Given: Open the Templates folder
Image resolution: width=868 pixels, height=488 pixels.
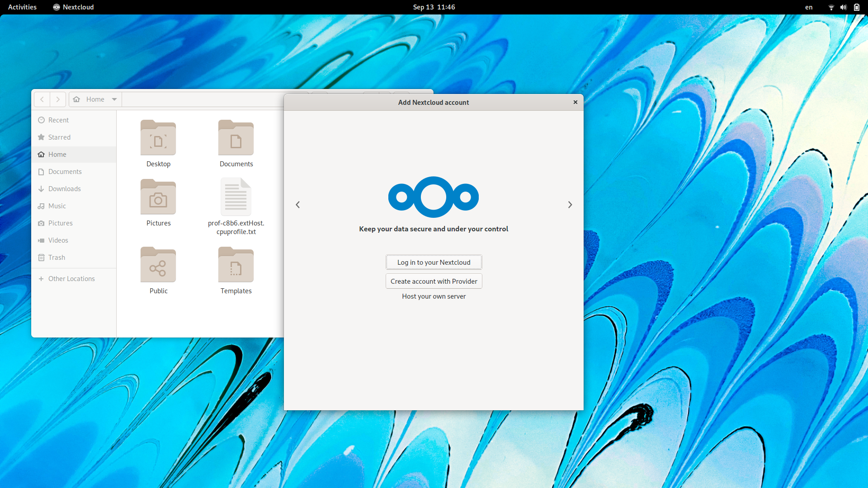Looking at the screenshot, I should coord(236,270).
